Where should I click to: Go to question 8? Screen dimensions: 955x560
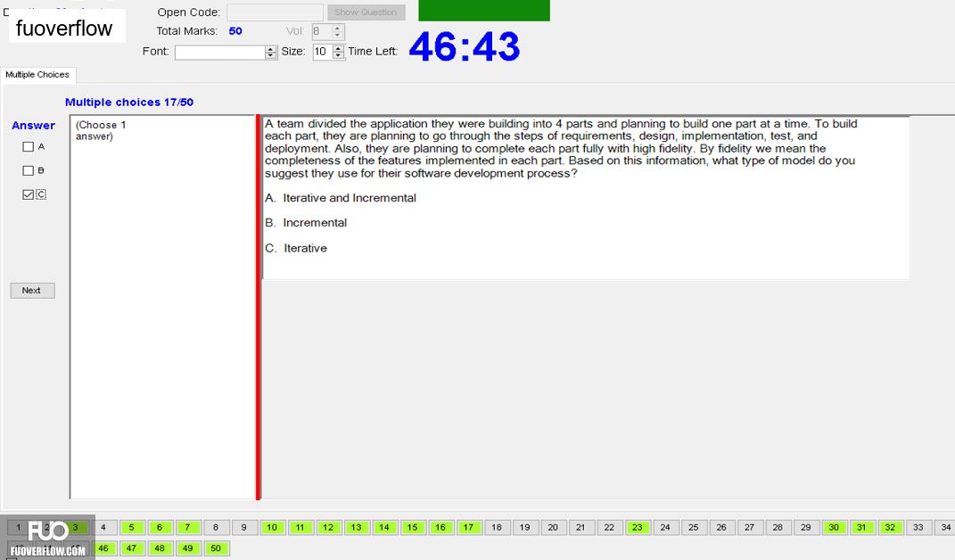(x=216, y=527)
